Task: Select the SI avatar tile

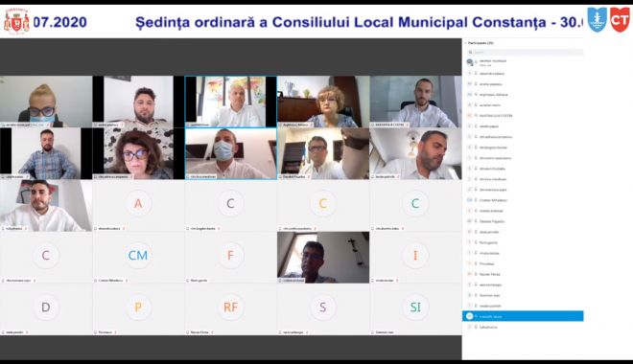Action: tap(415, 309)
